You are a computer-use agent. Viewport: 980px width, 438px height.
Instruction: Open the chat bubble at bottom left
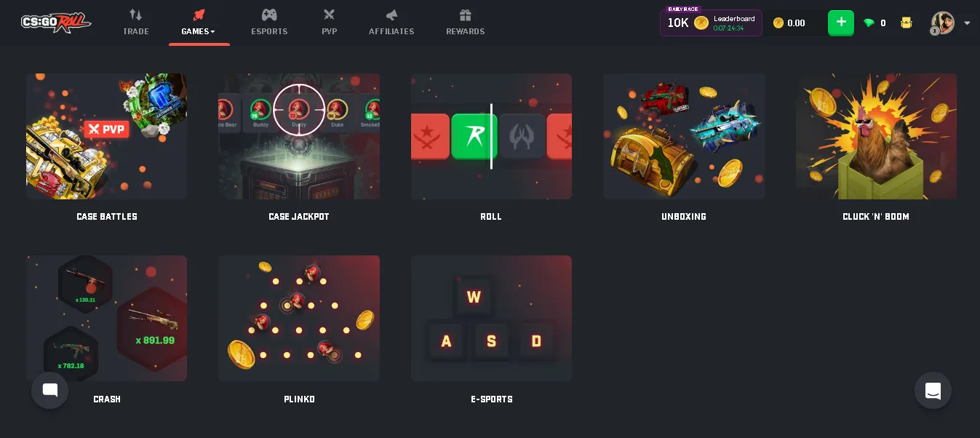coord(49,390)
